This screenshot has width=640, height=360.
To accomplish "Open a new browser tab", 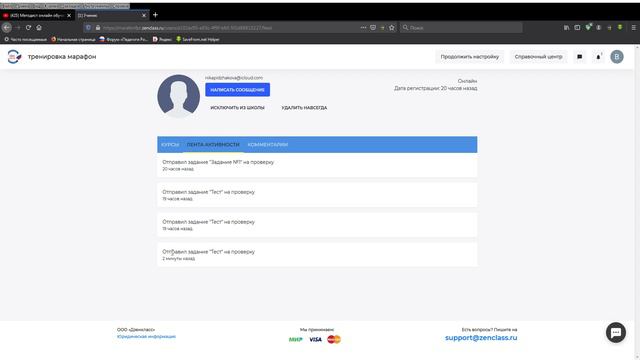I will click(x=155, y=15).
